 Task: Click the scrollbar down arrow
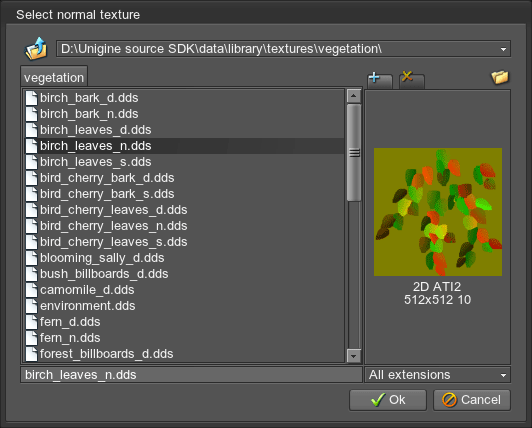(x=354, y=356)
